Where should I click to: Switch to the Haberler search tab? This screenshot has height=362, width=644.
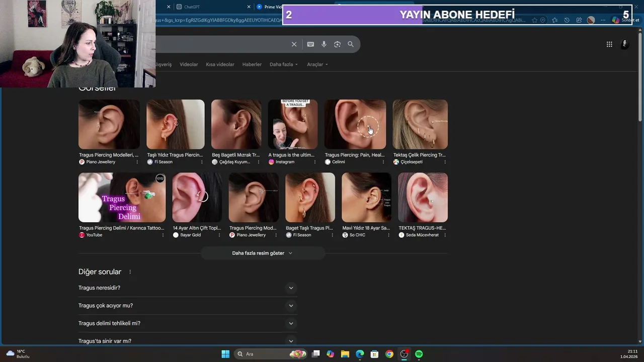tap(252, 64)
